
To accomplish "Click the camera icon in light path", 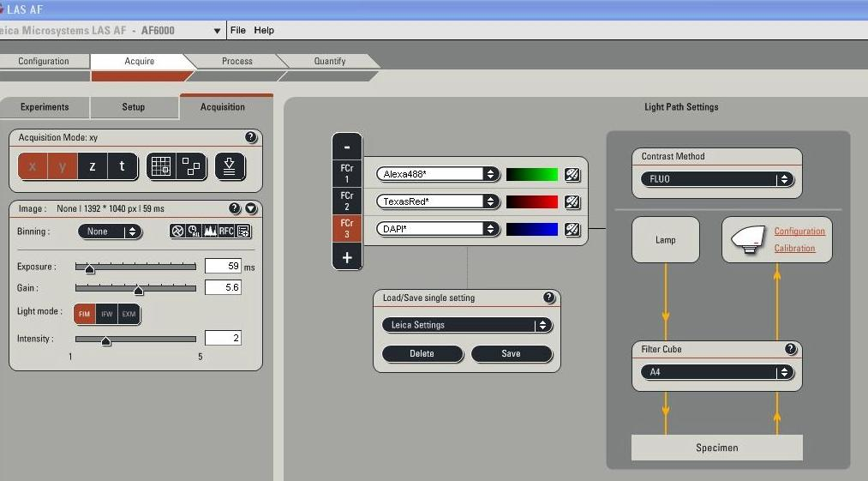I will click(x=748, y=240).
